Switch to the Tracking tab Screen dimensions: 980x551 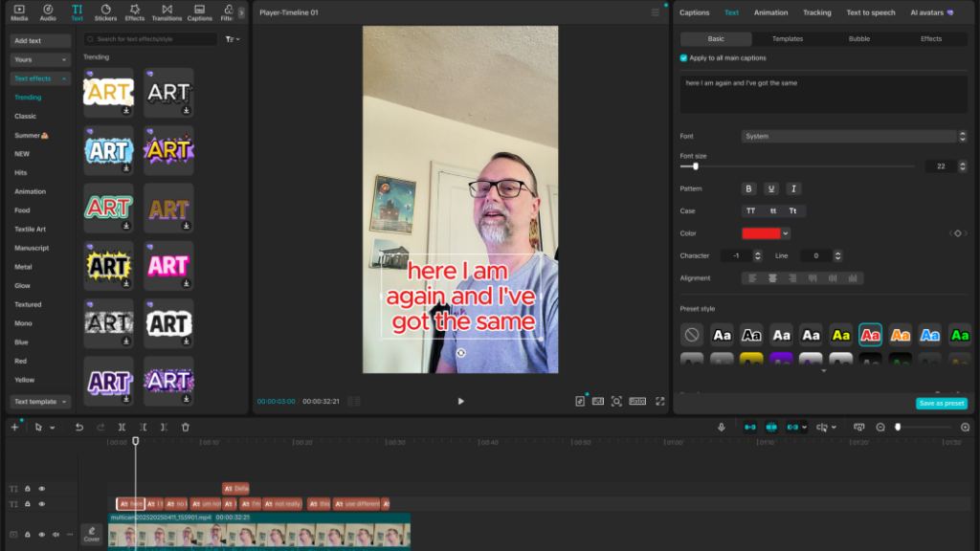pyautogui.click(x=817, y=12)
